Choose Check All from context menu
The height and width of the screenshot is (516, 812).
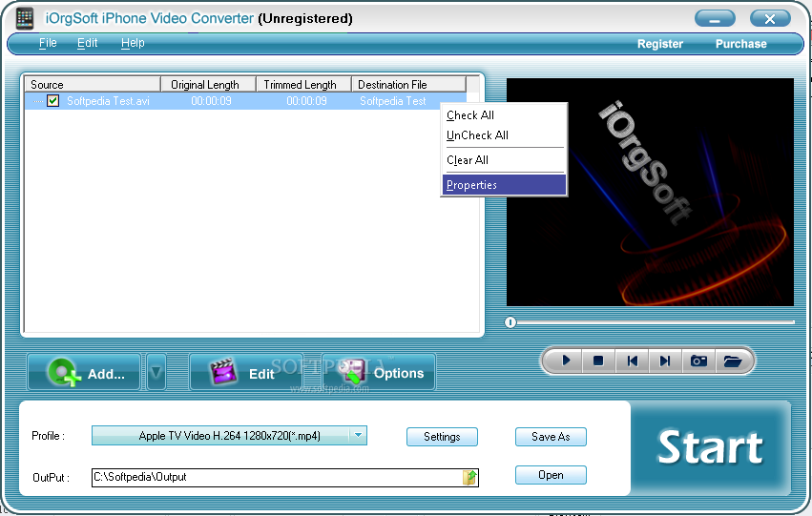(504, 115)
